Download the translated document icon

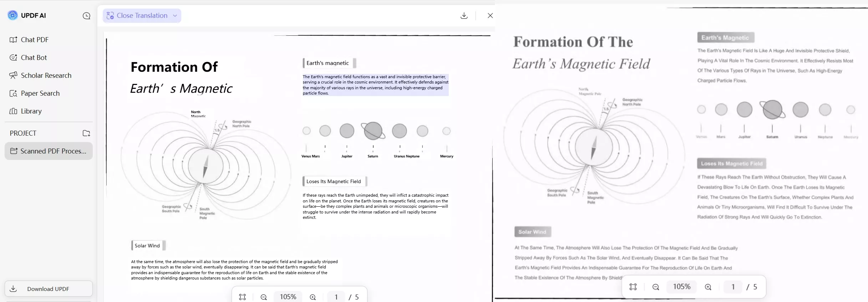pos(464,16)
